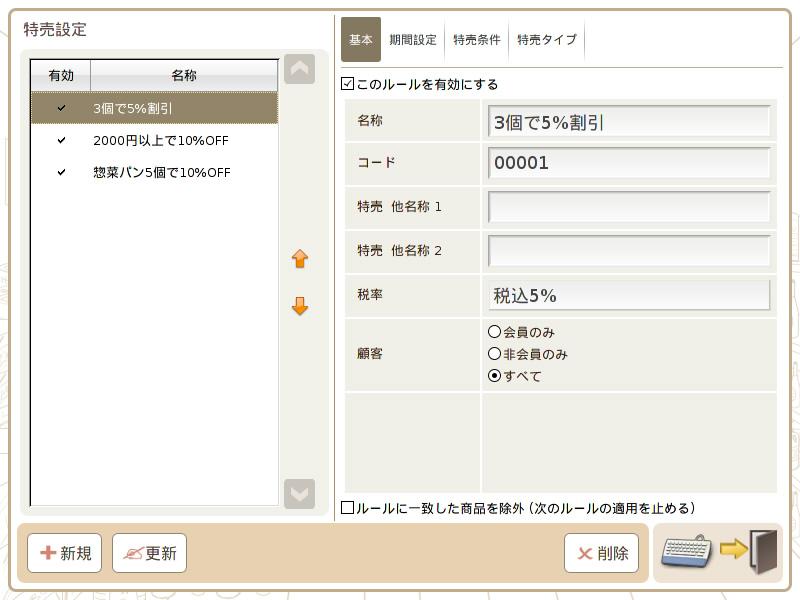800x600 pixels.
Task: Open the 税率 field showing 税込5%
Action: coord(629,296)
